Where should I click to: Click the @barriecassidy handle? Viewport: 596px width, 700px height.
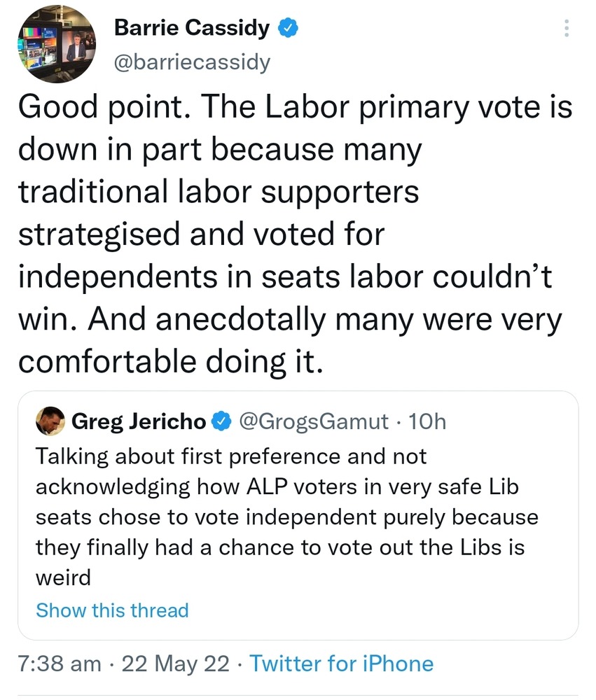(191, 62)
